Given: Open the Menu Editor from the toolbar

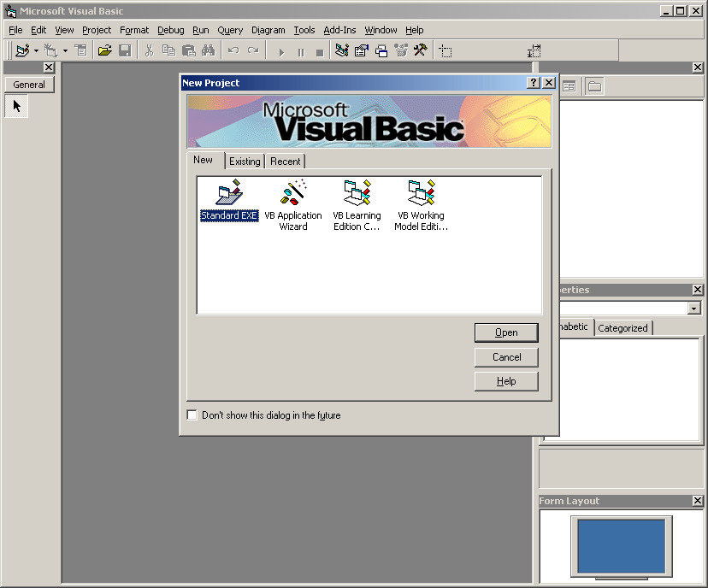Looking at the screenshot, I should coord(81,50).
